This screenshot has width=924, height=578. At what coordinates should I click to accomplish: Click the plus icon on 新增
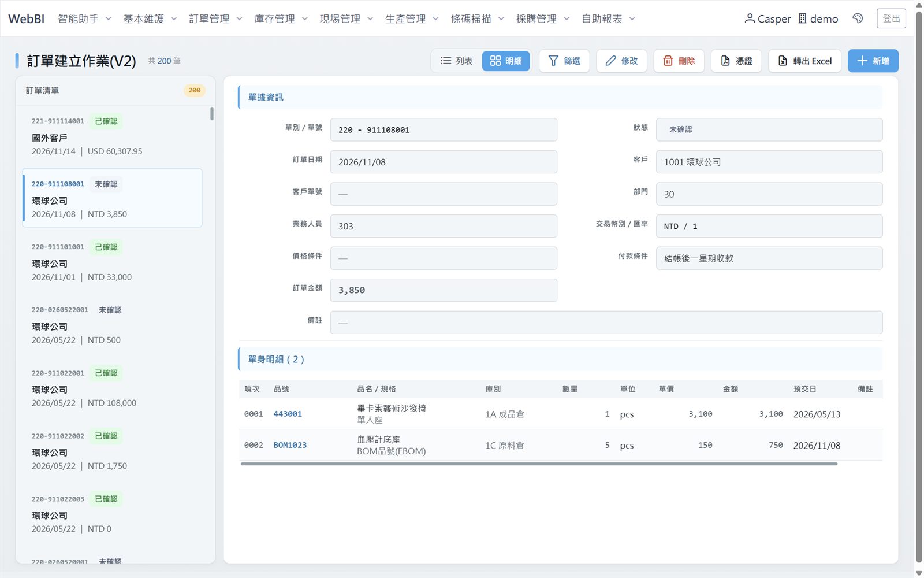(862, 61)
